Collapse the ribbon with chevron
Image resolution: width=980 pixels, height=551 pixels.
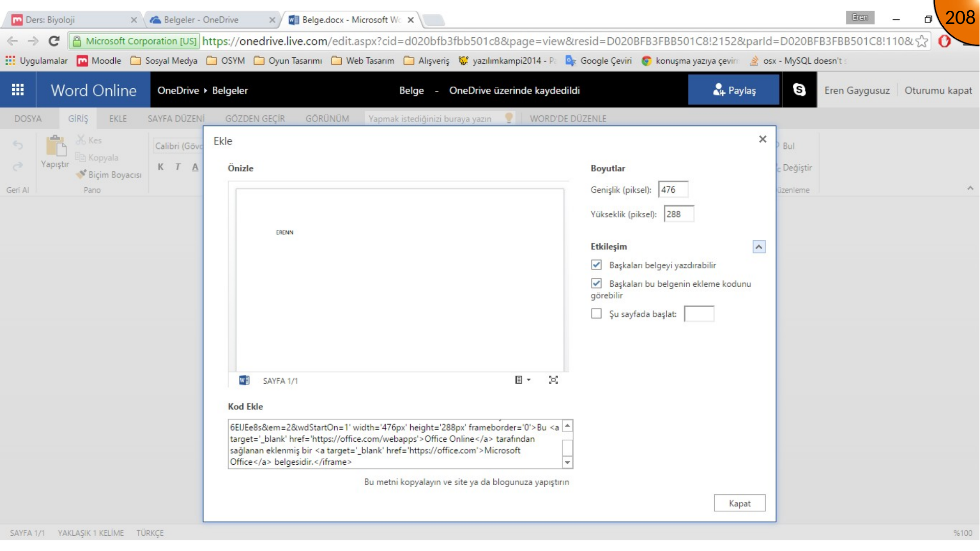(970, 188)
